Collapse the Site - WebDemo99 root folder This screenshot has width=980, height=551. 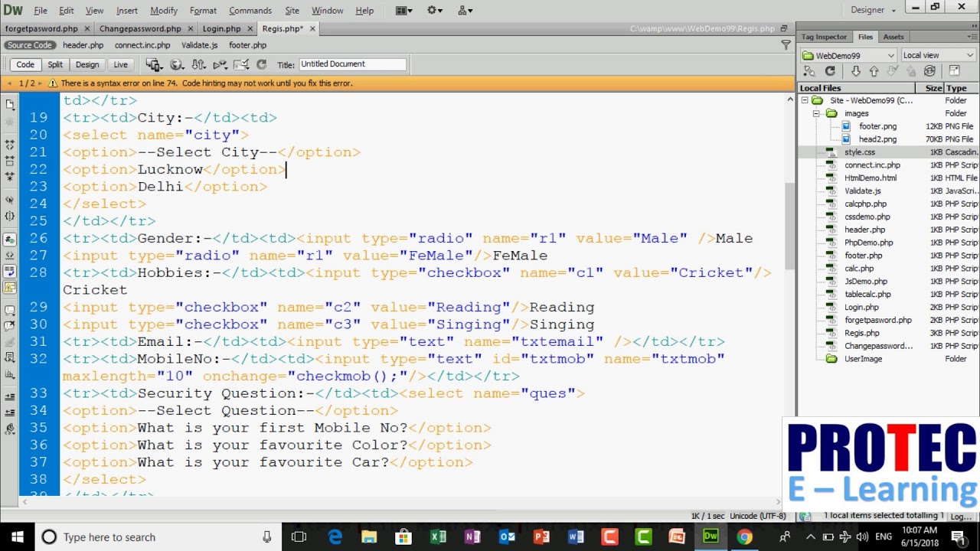pos(805,100)
